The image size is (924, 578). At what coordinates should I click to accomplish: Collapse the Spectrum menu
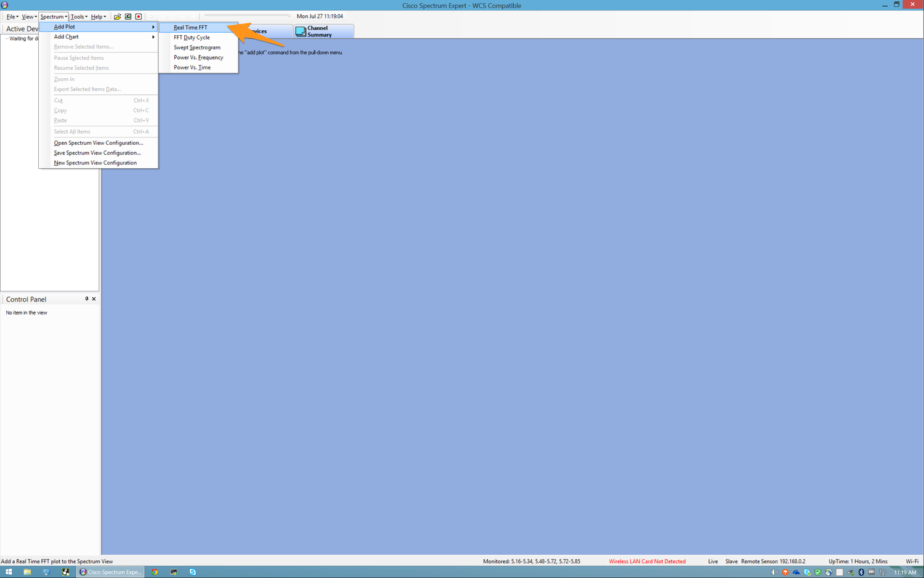coord(54,17)
